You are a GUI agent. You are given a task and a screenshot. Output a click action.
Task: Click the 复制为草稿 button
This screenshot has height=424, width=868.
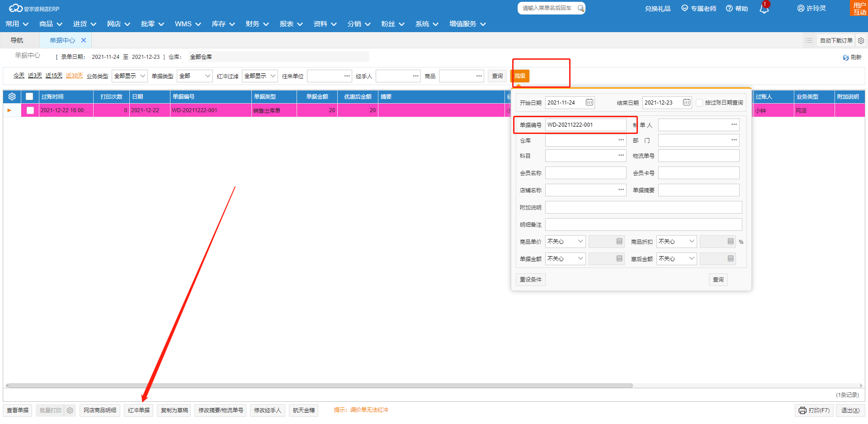(x=174, y=410)
